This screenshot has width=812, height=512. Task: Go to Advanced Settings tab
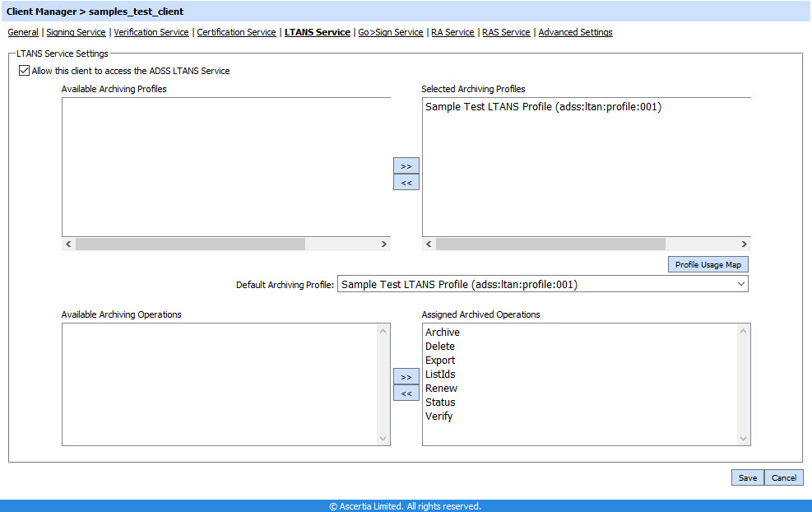(x=575, y=32)
